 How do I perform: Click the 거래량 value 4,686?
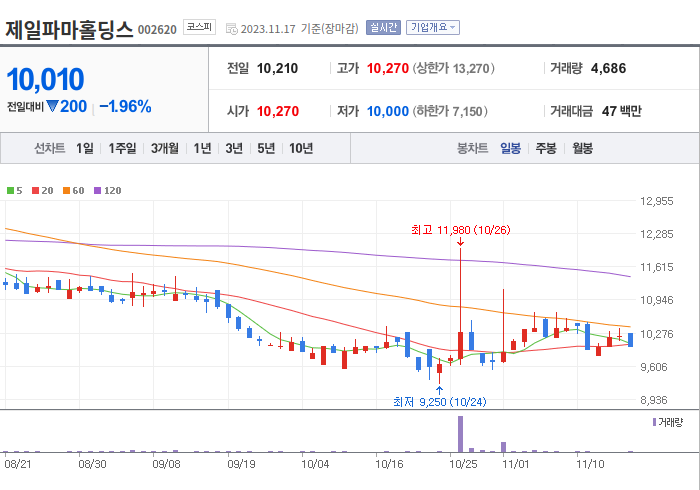coord(608,68)
